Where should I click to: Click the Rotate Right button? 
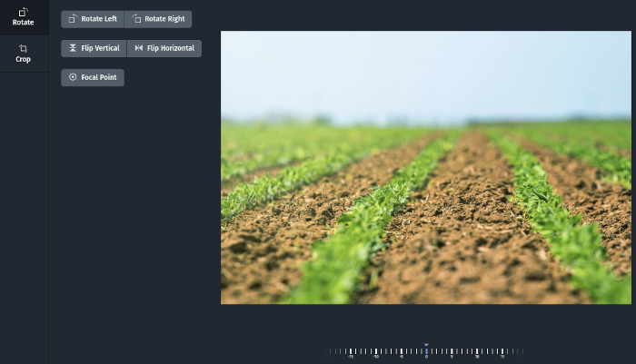click(158, 19)
